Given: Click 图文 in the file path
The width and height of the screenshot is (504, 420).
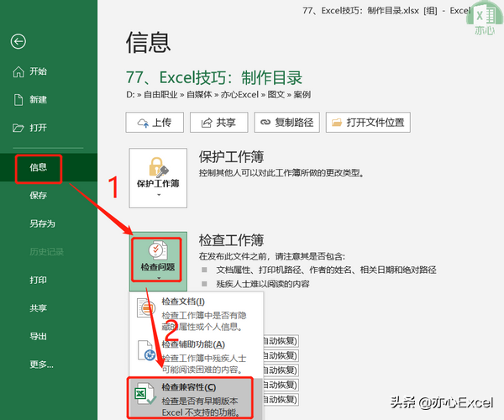Looking at the screenshot, I should [x=276, y=95].
